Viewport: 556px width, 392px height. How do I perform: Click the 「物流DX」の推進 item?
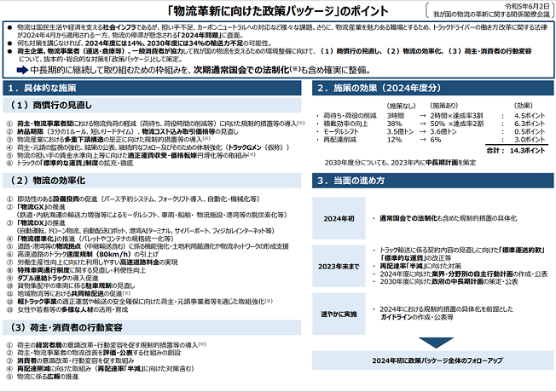pyautogui.click(x=41, y=223)
